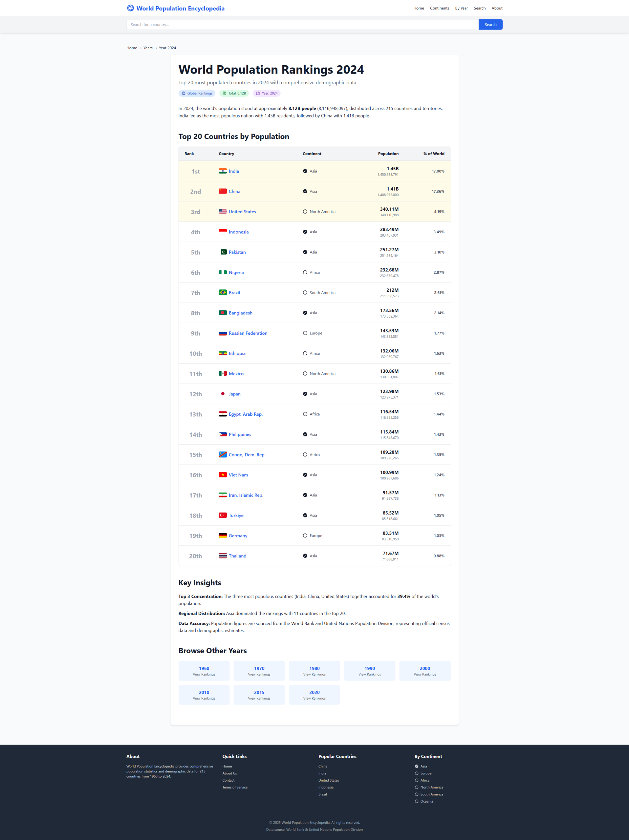This screenshot has height=840, width=629.
Task: Open the By Year navigation item
Action: [x=461, y=8]
